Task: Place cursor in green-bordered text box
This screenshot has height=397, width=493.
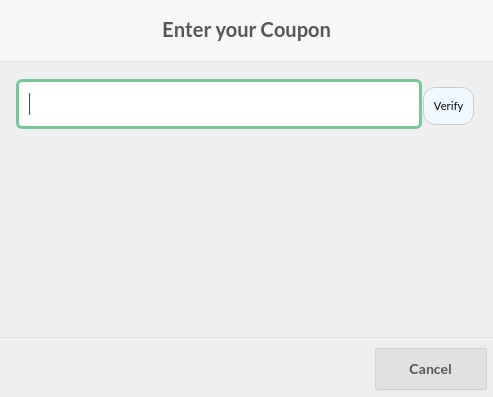Action: tap(219, 104)
